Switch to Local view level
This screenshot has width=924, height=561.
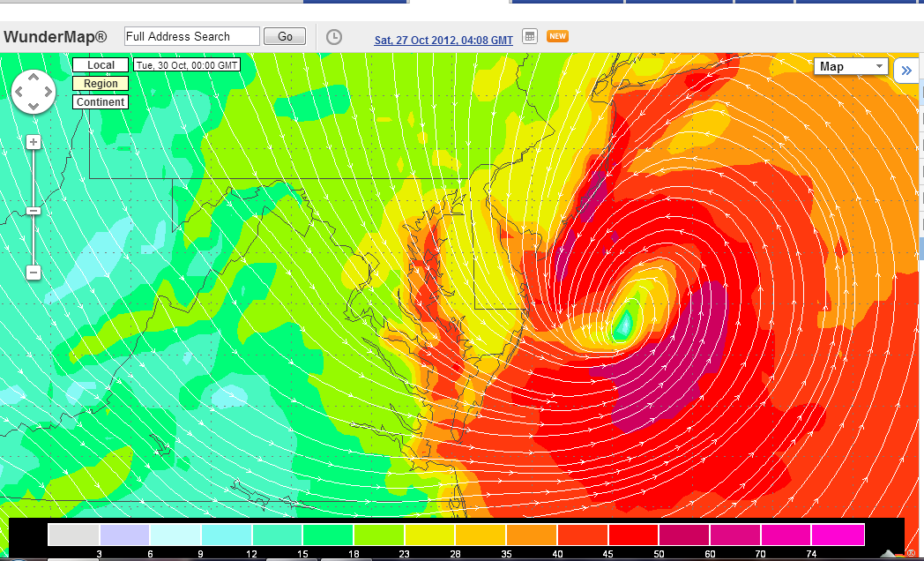tap(101, 64)
